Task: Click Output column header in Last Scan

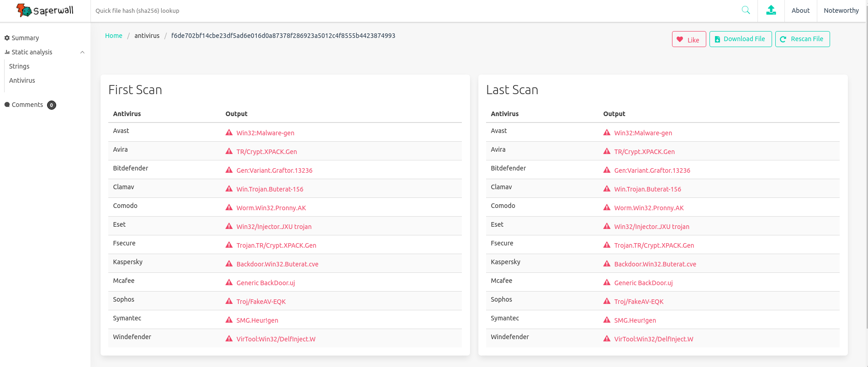Action: (x=614, y=114)
